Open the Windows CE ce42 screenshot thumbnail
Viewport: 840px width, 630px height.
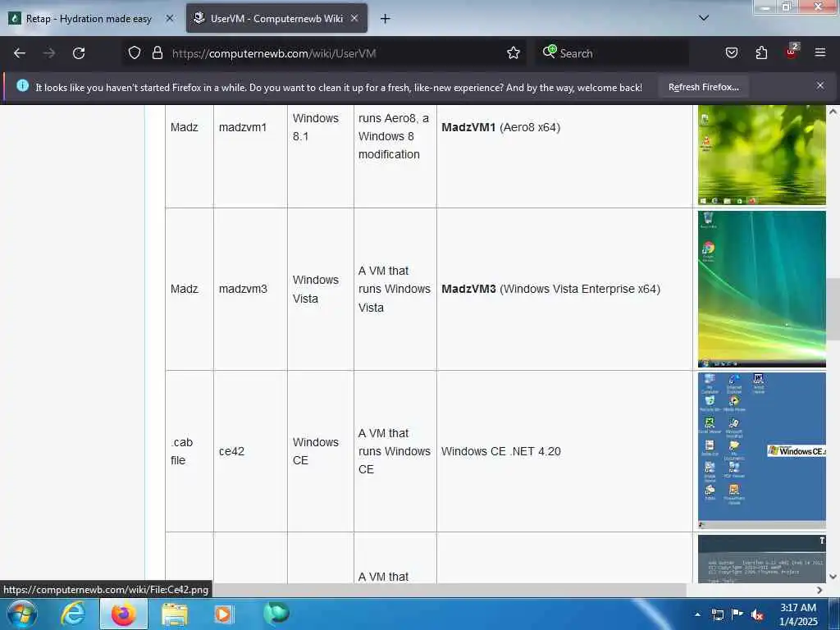point(762,450)
